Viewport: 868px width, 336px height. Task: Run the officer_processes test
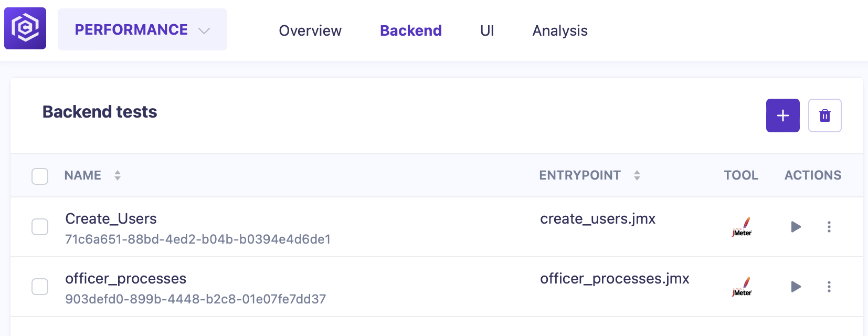click(796, 287)
